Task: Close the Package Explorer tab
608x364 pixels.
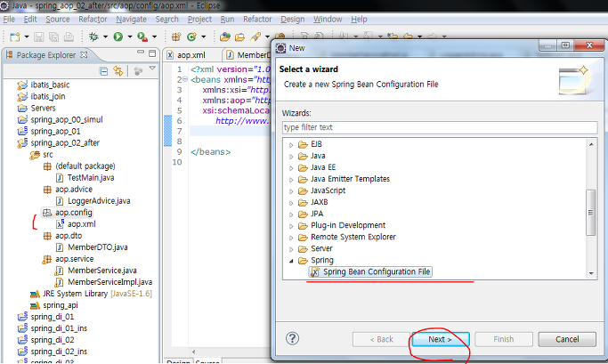Action: click(84, 54)
